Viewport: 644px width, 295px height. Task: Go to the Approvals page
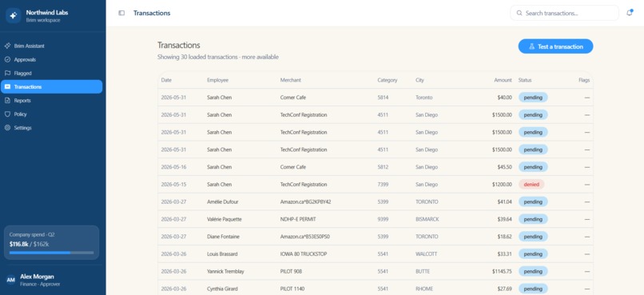coord(52,60)
